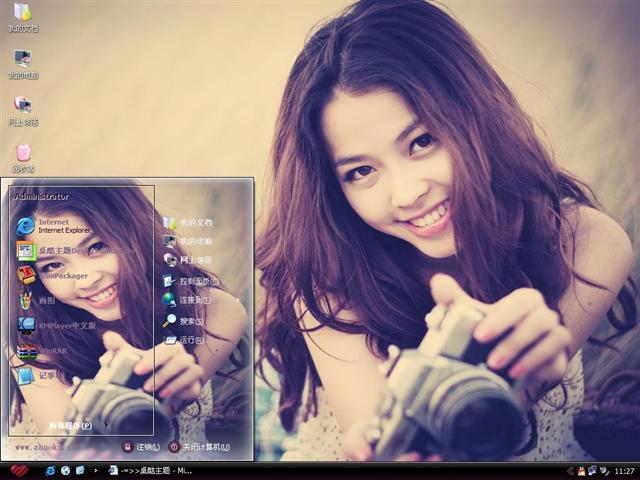Image resolution: width=640 pixels, height=480 pixels.
Task: Switch to the 桌酷主题 taskbar window button
Action: point(150,471)
